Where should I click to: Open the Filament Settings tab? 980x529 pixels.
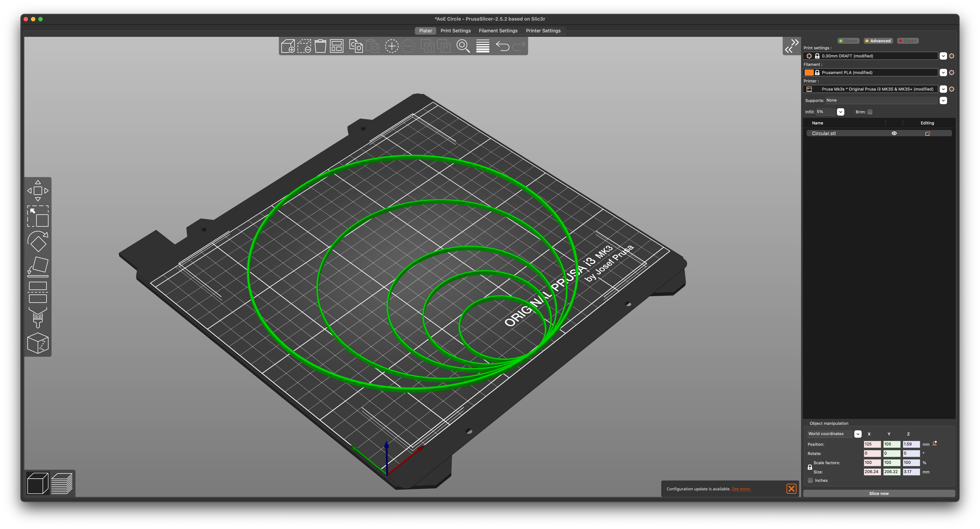click(498, 31)
